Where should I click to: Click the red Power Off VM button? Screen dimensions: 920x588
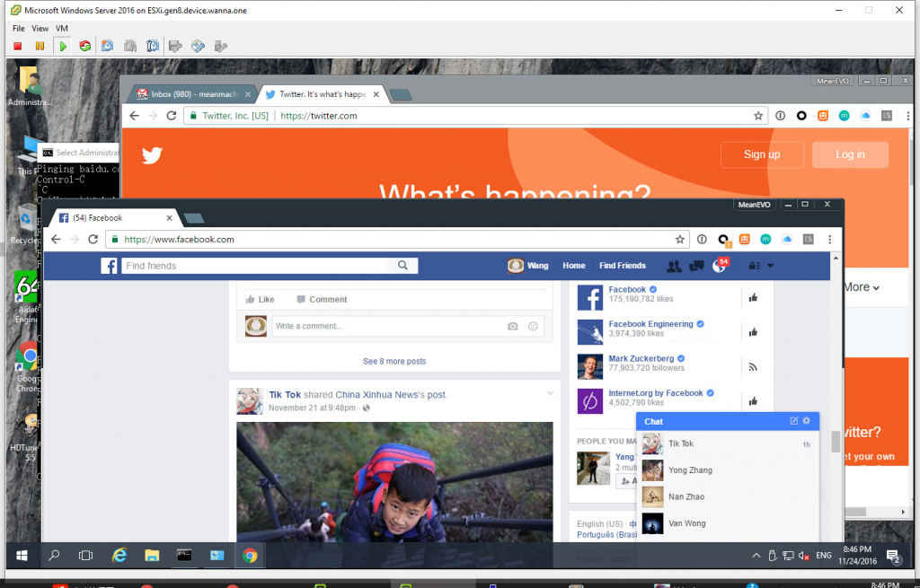coord(18,46)
